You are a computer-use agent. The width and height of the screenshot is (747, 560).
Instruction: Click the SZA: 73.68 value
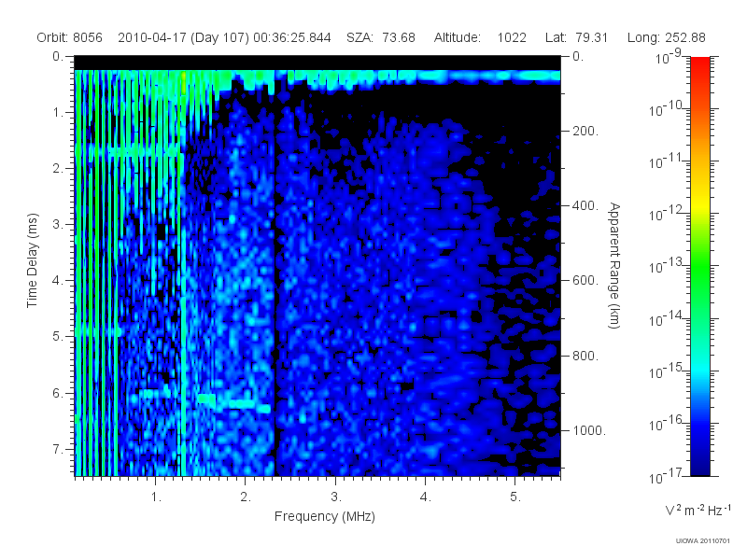[381, 37]
